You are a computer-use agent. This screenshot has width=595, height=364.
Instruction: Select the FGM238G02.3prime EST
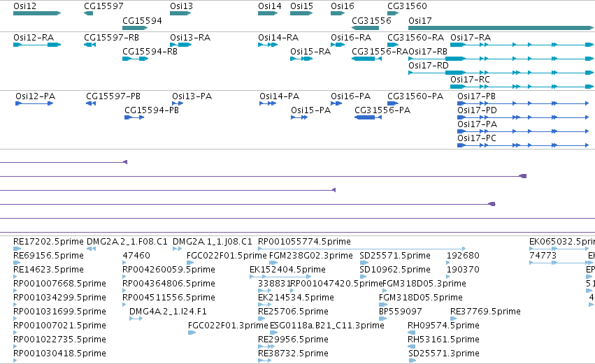[273, 263]
